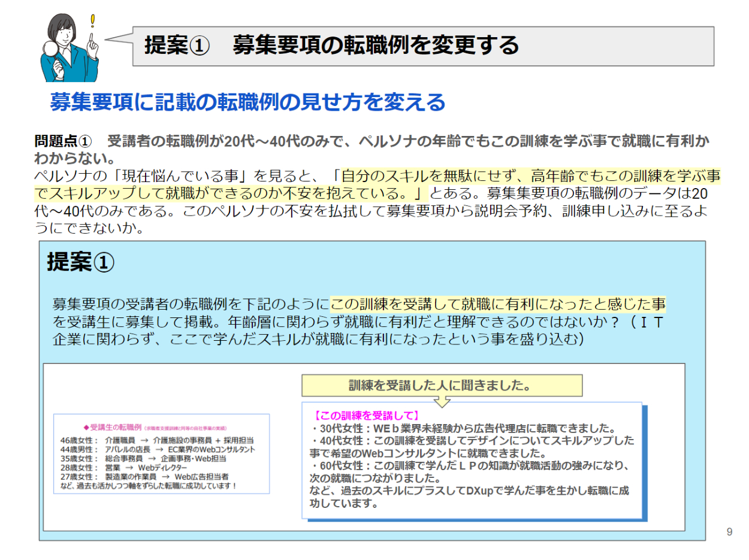749x560 pixels.
Task: Click the yellow exclamation mark above the woman
Action: pos(92,22)
